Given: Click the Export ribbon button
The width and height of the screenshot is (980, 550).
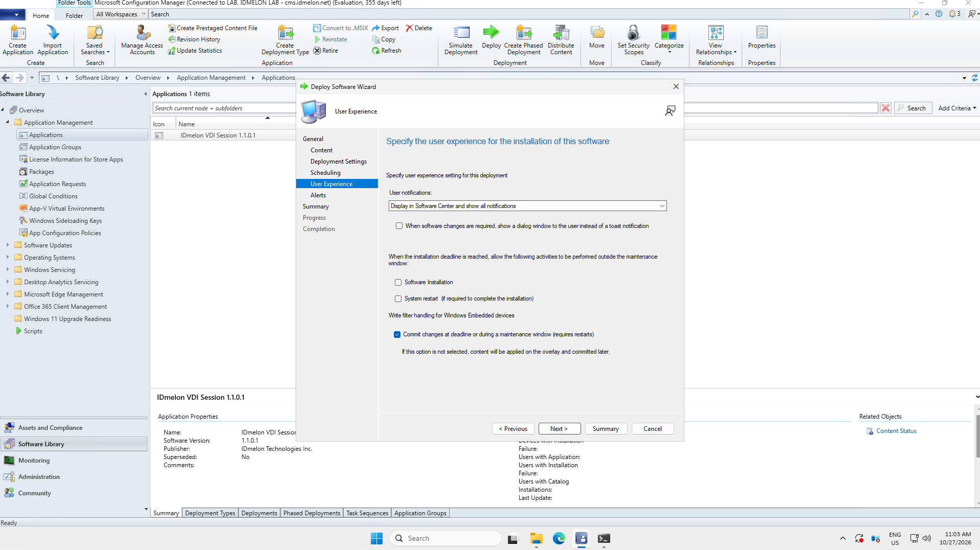Looking at the screenshot, I should click(x=386, y=28).
